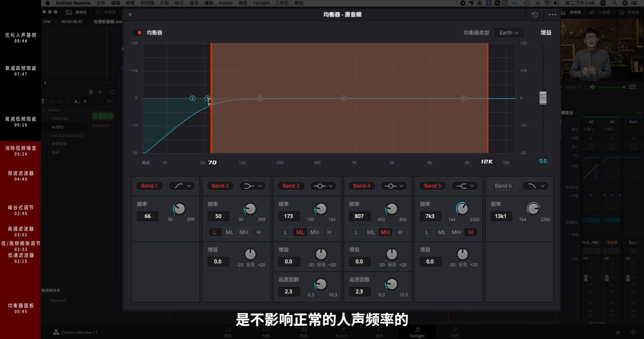
Task: Open Band 3 filter shape dropdown
Action: [323, 186]
